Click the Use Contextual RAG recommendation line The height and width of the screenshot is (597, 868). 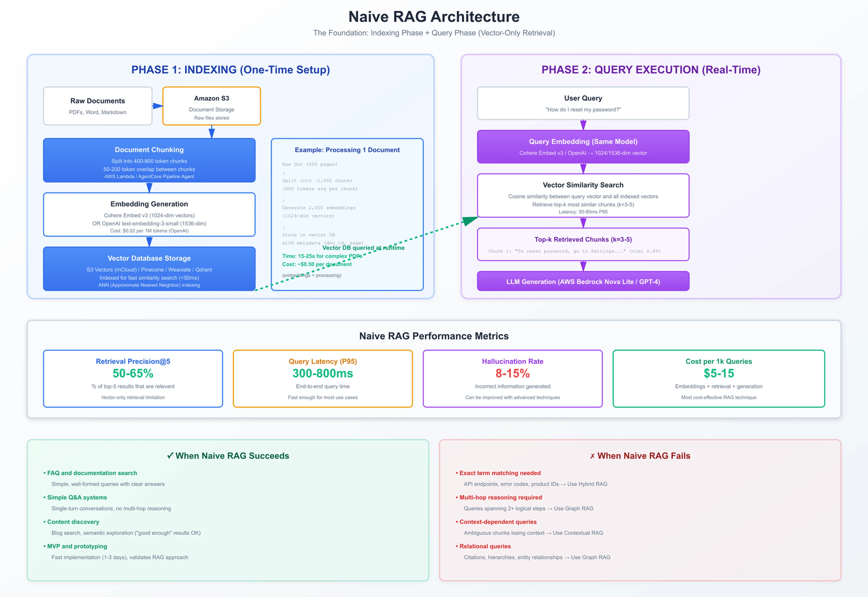coord(534,533)
